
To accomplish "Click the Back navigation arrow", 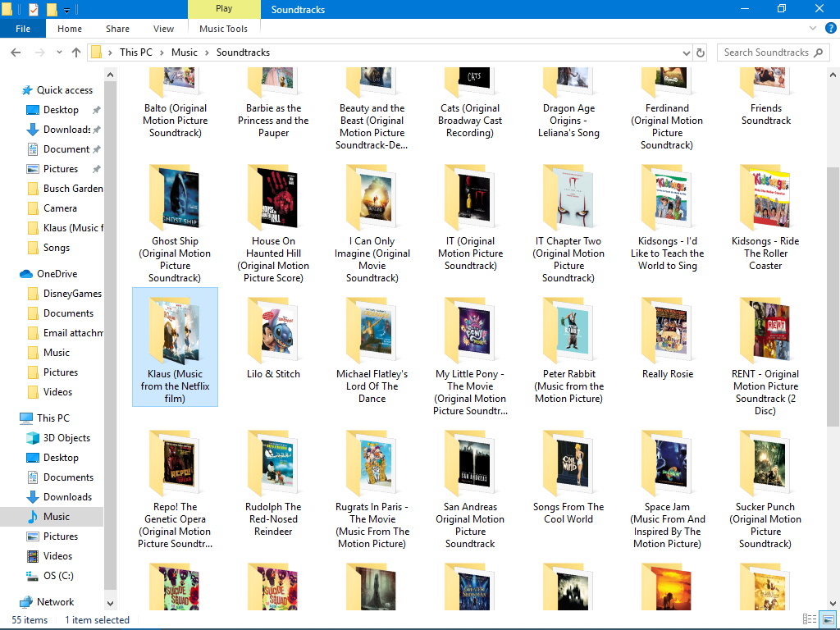I will tap(16, 52).
